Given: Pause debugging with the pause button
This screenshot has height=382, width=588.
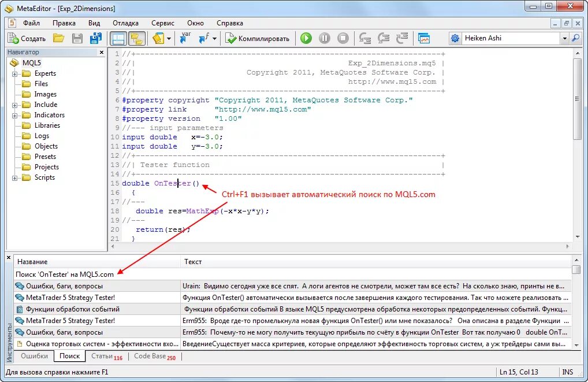Looking at the screenshot, I should 325,38.
